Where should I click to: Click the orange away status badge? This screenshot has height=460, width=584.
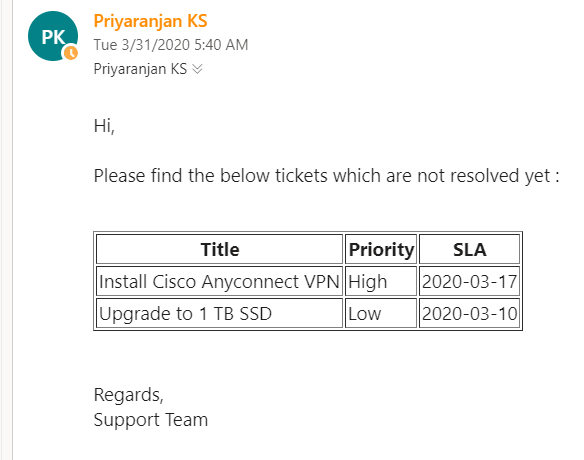(71, 53)
